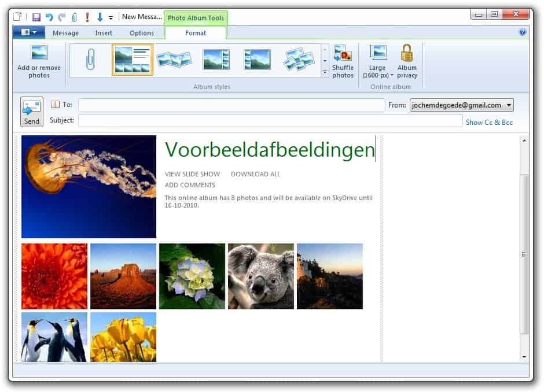The height and width of the screenshot is (392, 544).
Task: Click the red High importance exclamation icon
Action: pyautogui.click(x=87, y=17)
